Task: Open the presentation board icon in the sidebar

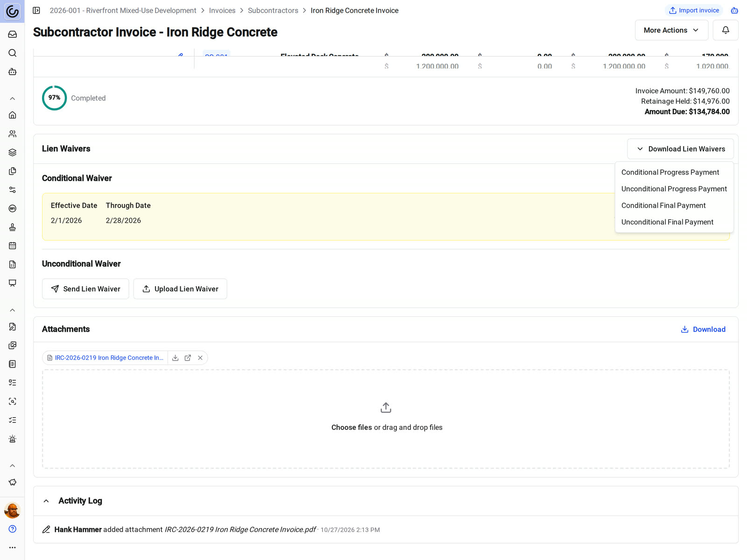Action: [x=13, y=283]
